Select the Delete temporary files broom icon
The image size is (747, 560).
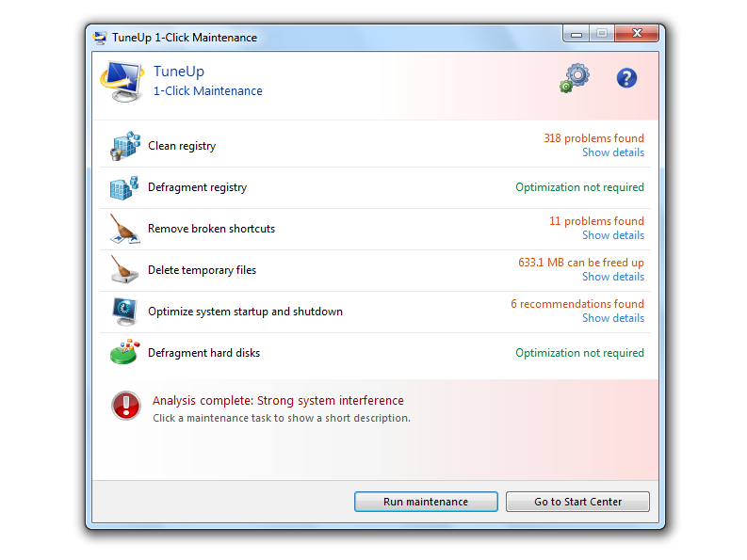124,269
